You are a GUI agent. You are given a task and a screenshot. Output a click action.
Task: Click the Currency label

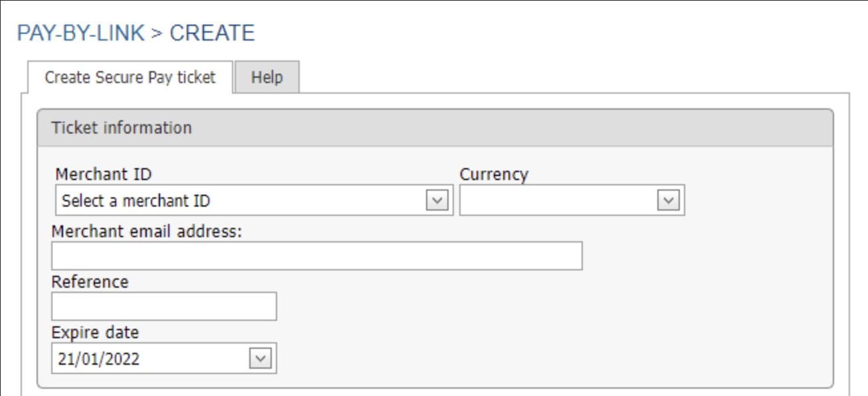(x=494, y=175)
